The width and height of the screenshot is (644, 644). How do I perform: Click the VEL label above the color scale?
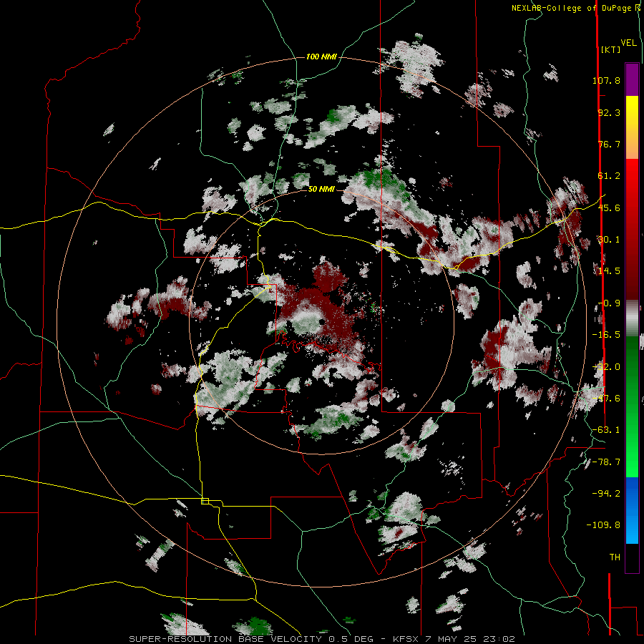628,43
